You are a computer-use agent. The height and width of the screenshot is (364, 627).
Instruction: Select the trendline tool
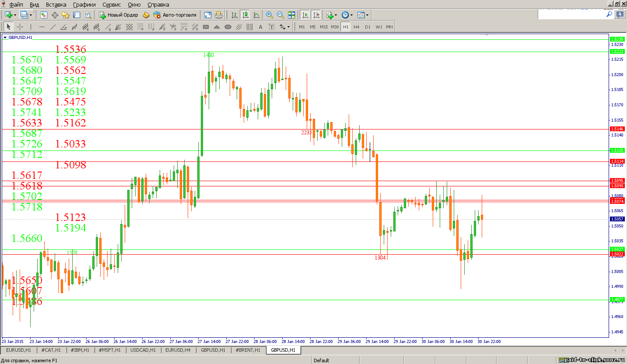[53, 27]
